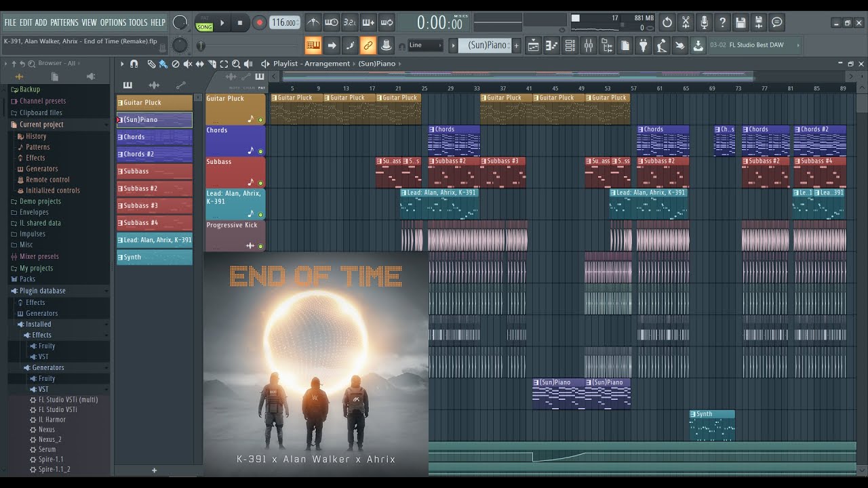Screen dimensions: 868x488
Task: Show the Browser via toolbar icon
Action: point(606,45)
